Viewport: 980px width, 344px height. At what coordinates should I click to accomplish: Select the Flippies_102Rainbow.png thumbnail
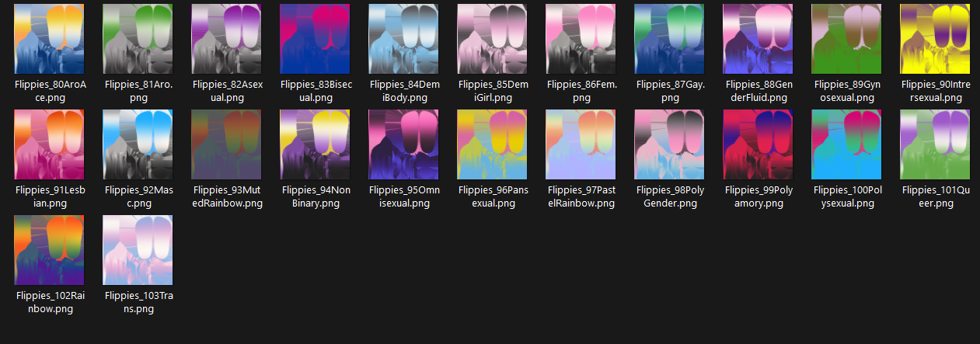[x=50, y=250]
